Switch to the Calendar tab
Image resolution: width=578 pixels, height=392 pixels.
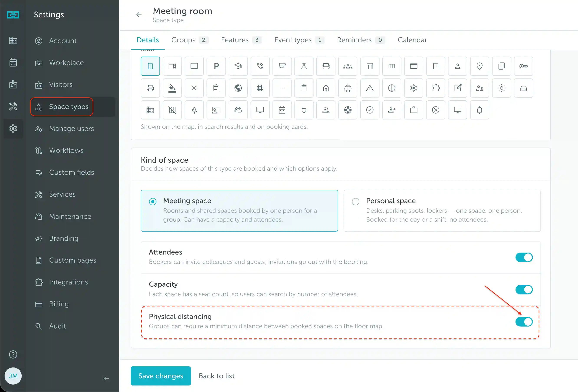pyautogui.click(x=412, y=40)
